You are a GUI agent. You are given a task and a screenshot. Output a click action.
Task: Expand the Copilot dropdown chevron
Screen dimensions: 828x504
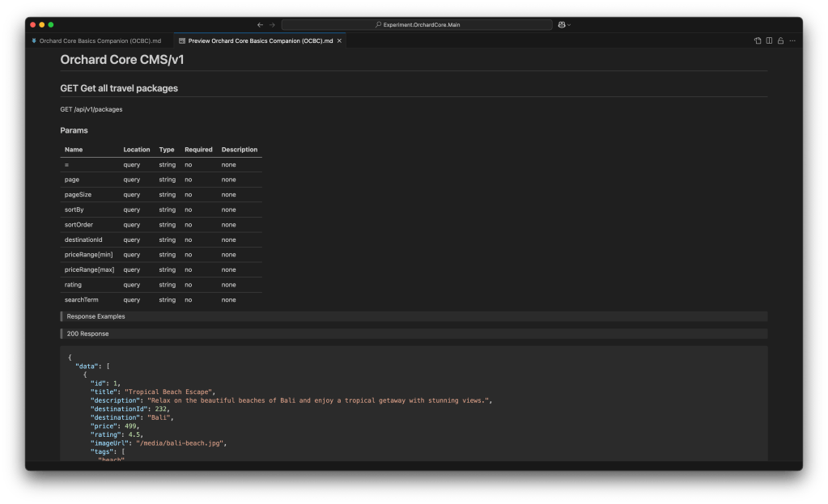569,25
